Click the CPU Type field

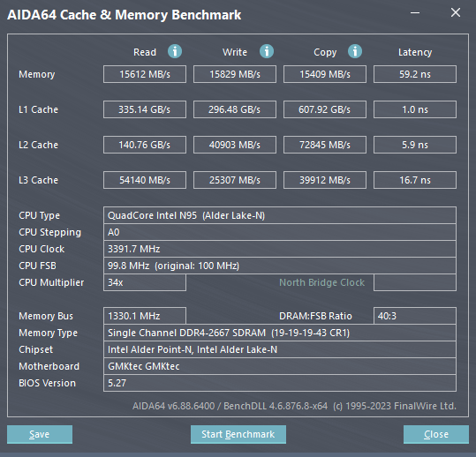280,215
